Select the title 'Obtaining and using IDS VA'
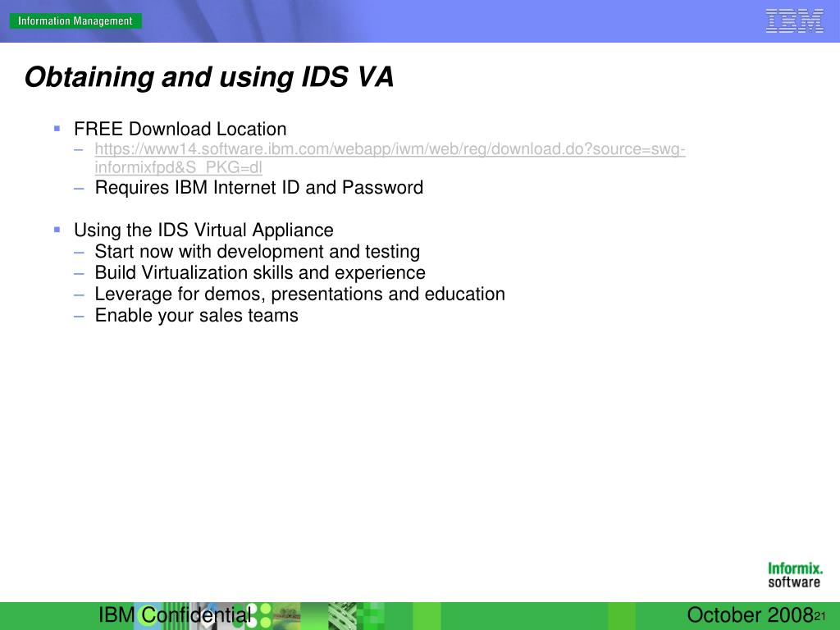 (x=209, y=76)
